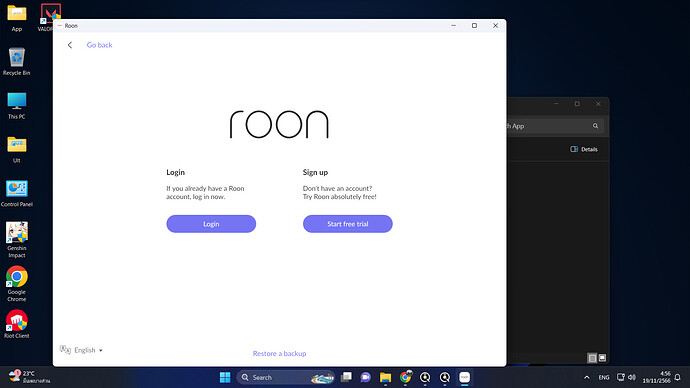Click the taskbar Search box
690x388 pixels.
pos(285,377)
